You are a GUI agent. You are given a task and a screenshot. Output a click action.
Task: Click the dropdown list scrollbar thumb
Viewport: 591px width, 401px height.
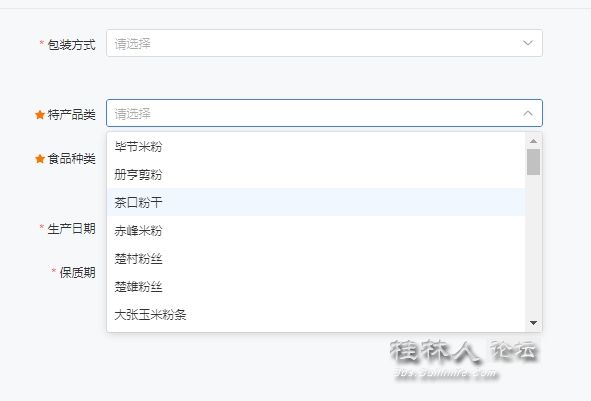[533, 162]
